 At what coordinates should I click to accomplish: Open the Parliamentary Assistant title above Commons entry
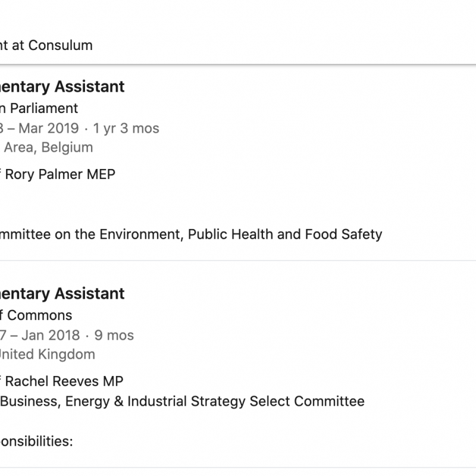(x=62, y=294)
